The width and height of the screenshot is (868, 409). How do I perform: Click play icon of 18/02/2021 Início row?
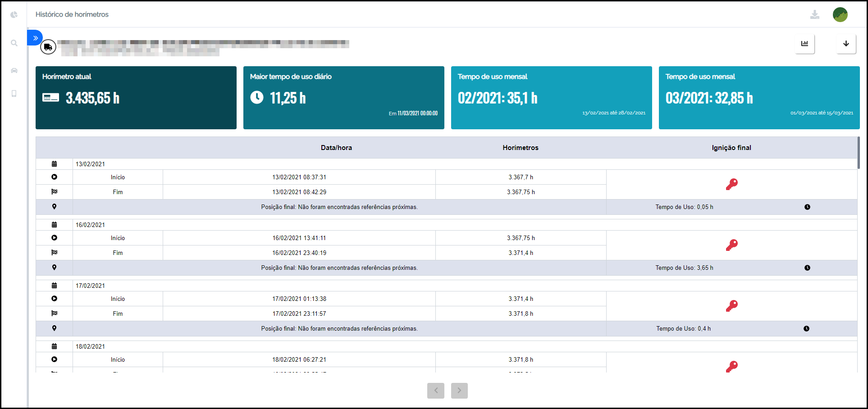pyautogui.click(x=54, y=359)
